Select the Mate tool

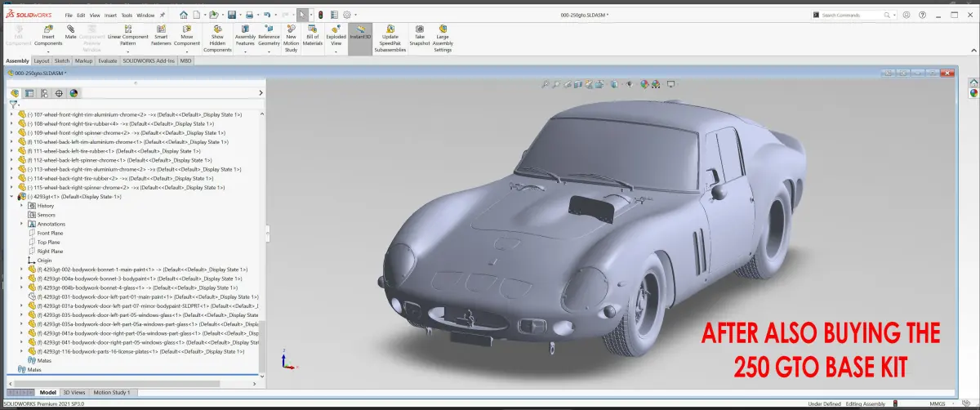(x=71, y=32)
